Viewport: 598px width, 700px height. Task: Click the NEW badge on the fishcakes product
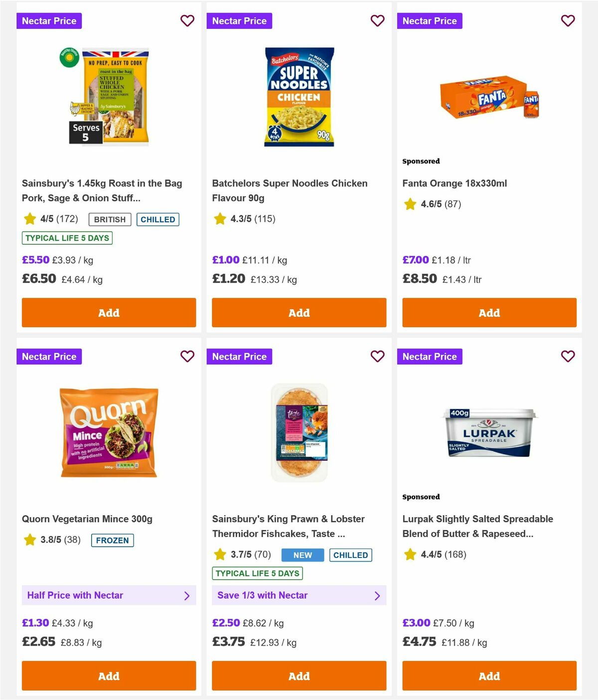coord(302,555)
